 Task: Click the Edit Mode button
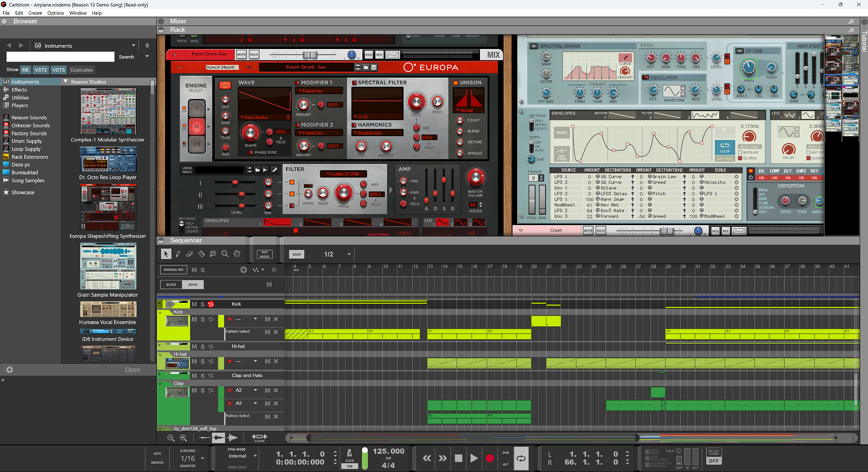point(265,255)
